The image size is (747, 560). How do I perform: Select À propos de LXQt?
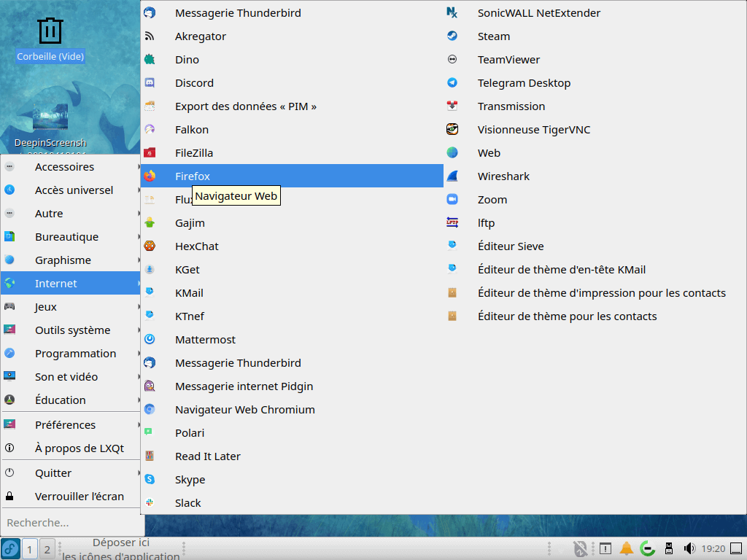click(71, 448)
